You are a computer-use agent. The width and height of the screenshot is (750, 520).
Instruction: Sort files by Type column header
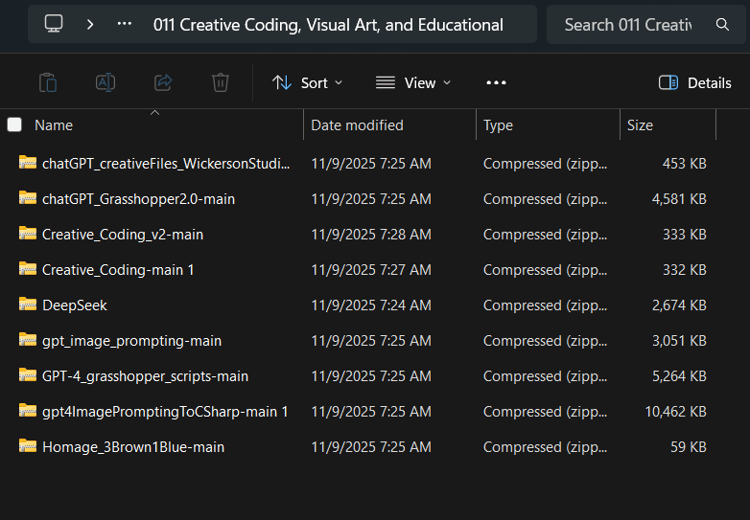(498, 125)
